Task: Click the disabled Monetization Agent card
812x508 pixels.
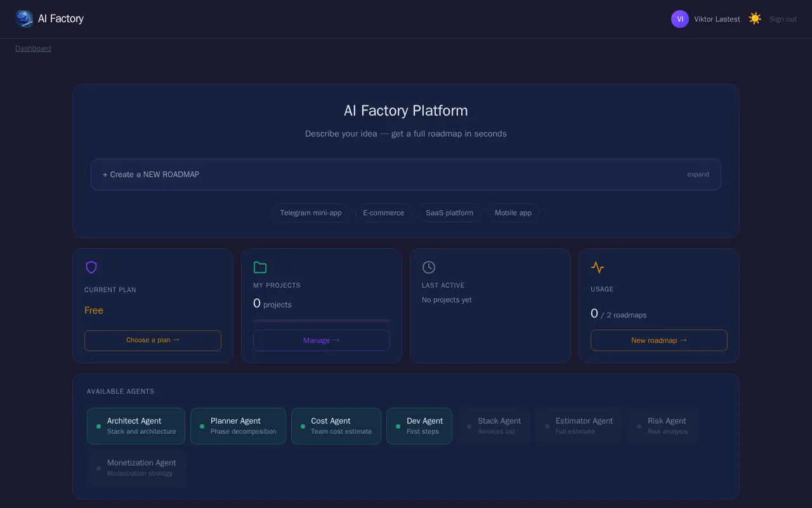Action: (136, 468)
